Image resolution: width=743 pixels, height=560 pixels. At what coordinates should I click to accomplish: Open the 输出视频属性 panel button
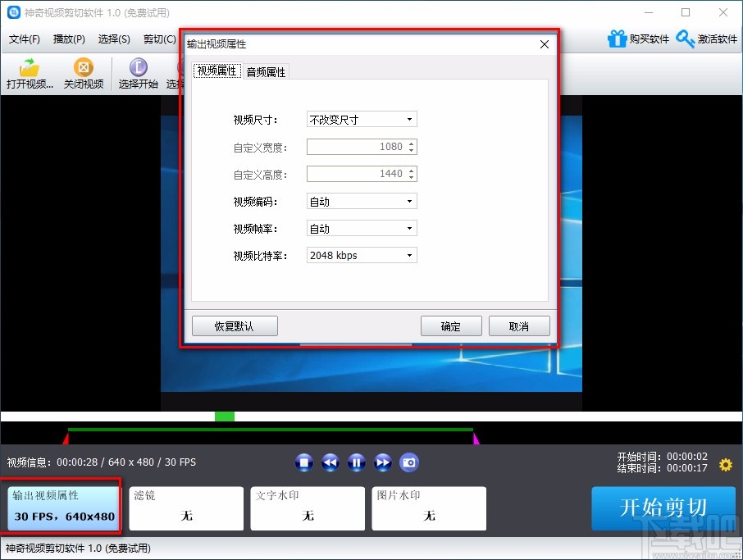pos(63,508)
